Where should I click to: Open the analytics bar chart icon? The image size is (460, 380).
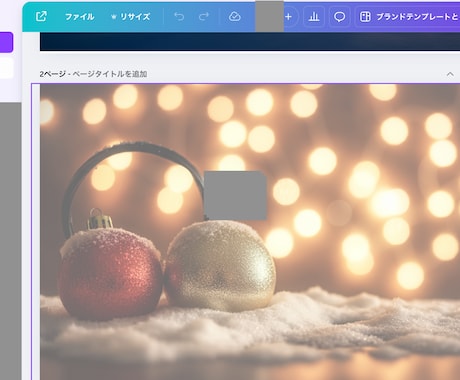click(314, 17)
